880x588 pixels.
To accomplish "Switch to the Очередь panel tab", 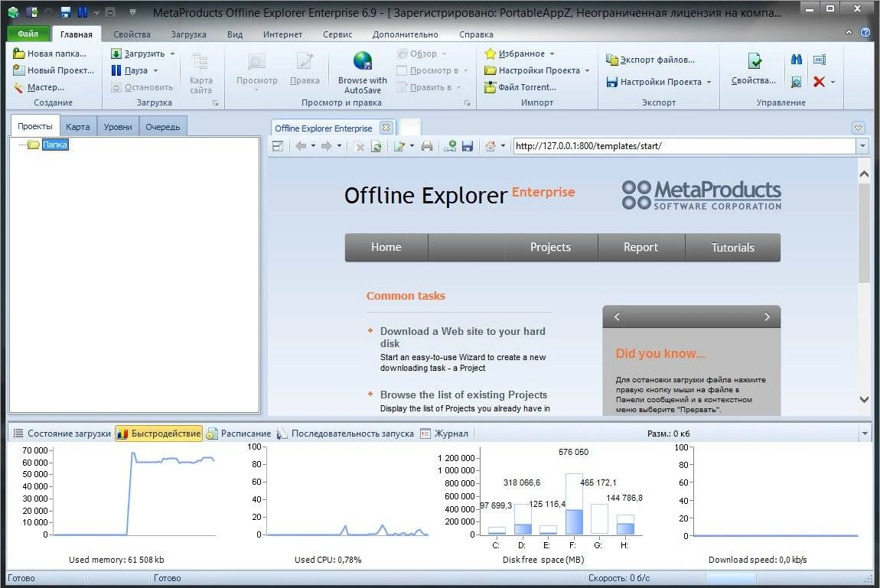I will [163, 127].
